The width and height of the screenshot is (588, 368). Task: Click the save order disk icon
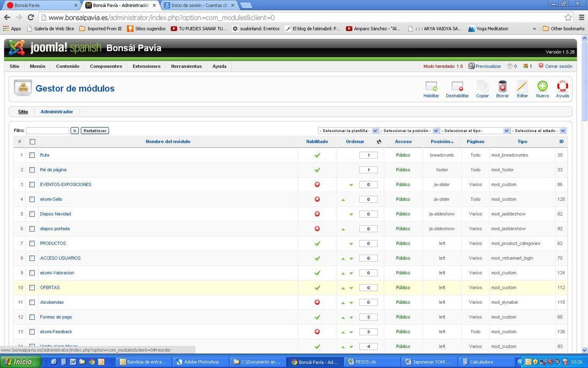pos(379,141)
